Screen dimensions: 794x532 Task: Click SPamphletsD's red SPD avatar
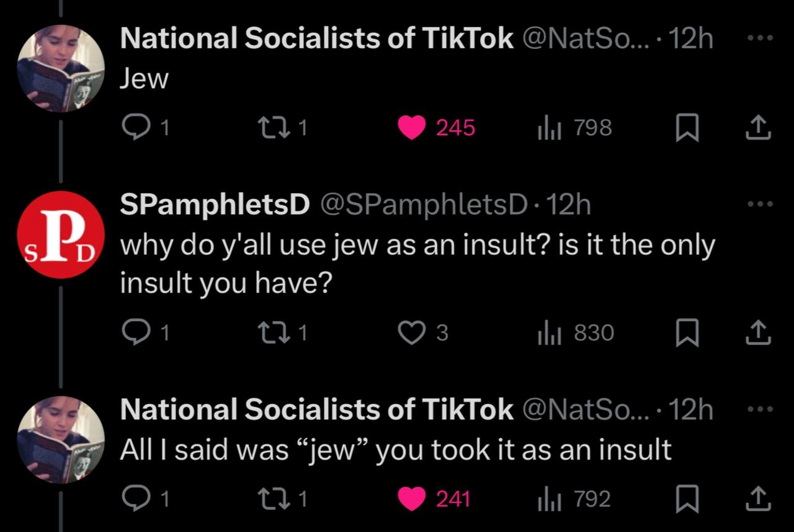pyautogui.click(x=60, y=234)
